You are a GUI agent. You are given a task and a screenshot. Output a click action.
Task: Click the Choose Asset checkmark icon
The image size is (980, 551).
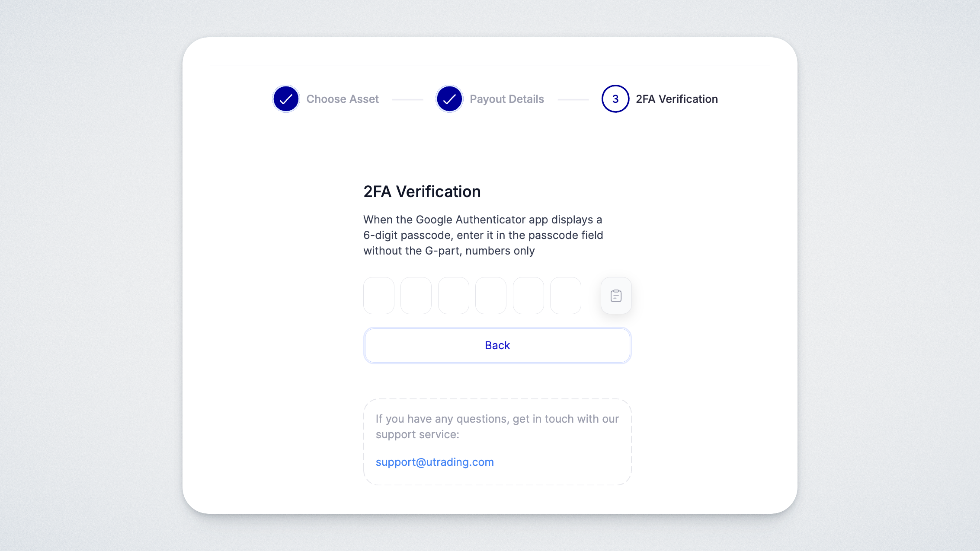[x=286, y=99]
